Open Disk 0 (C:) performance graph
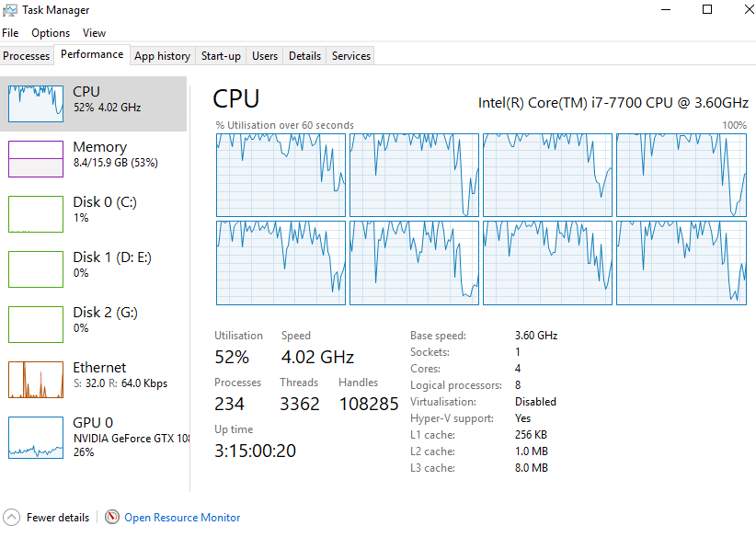 tap(36, 213)
